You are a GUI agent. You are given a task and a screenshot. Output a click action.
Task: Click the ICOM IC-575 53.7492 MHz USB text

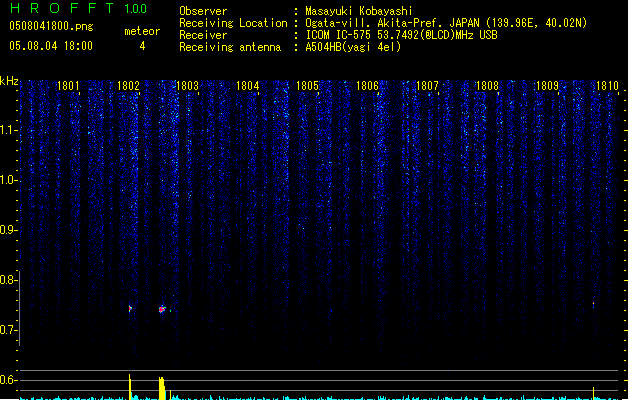click(x=402, y=35)
